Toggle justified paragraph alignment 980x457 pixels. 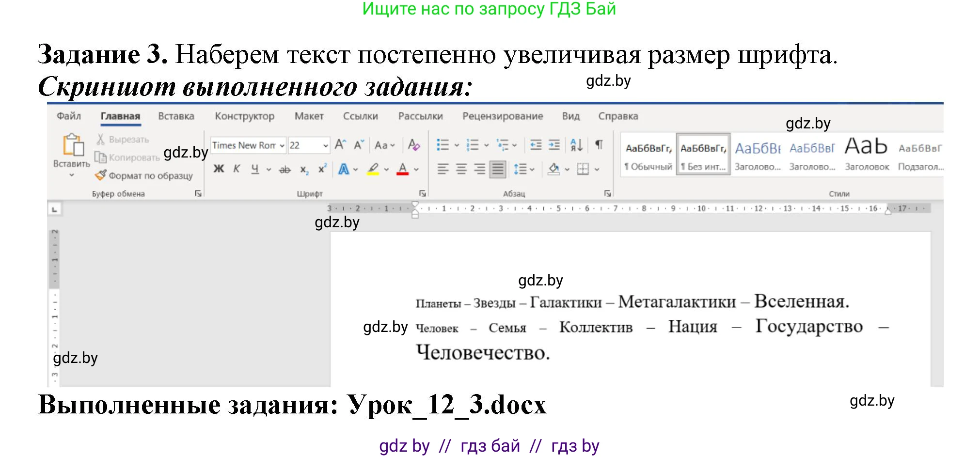[497, 169]
